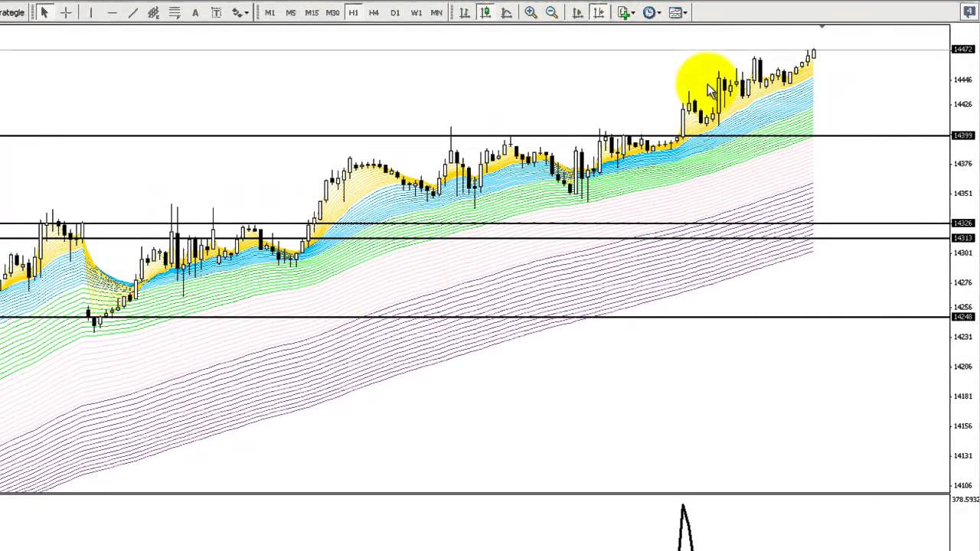Click price scale value 14131

pos(963,456)
